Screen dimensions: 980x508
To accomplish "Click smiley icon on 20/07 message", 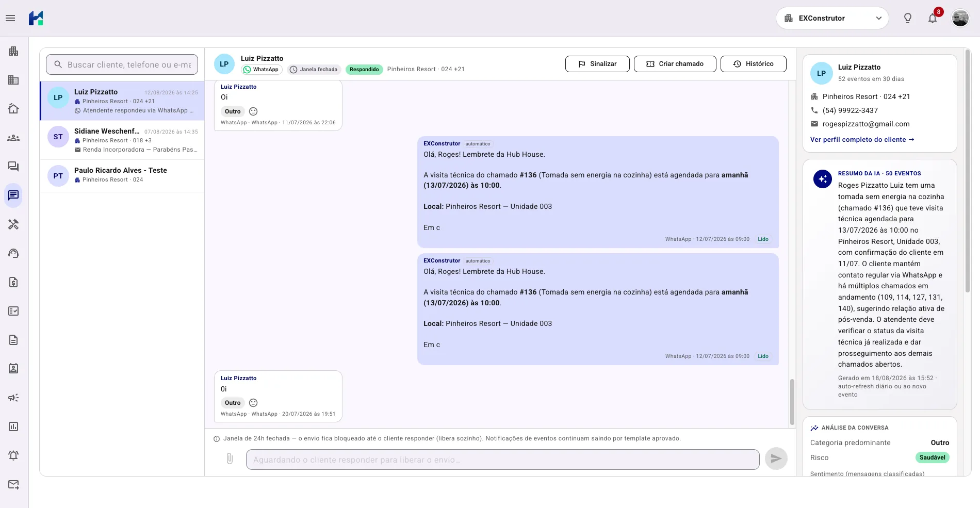I will coord(253,403).
